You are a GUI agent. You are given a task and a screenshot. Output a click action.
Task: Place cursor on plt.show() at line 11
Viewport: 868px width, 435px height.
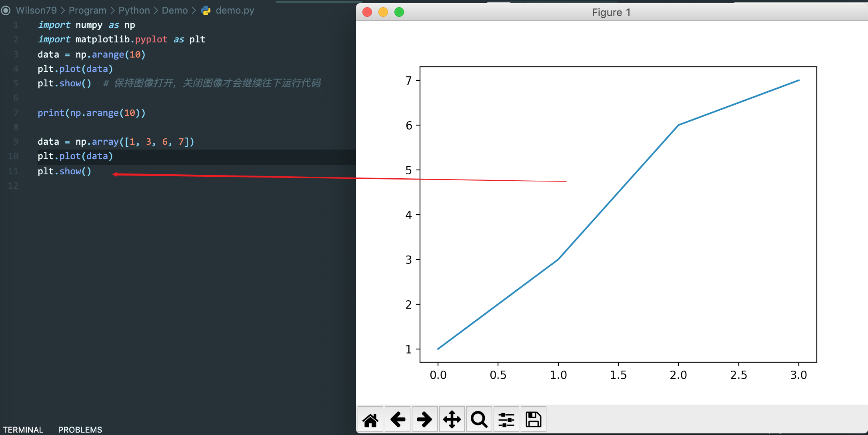tap(64, 171)
